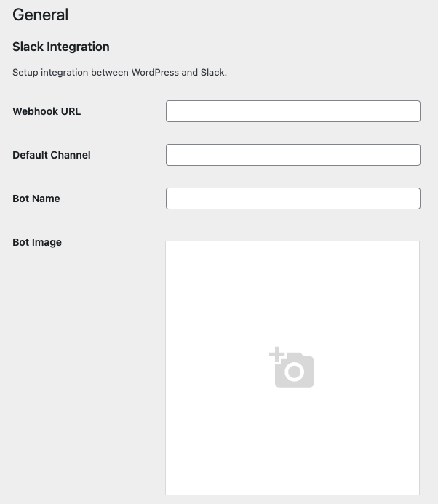Click the Webhook URL label
438x504 pixels.
(47, 111)
